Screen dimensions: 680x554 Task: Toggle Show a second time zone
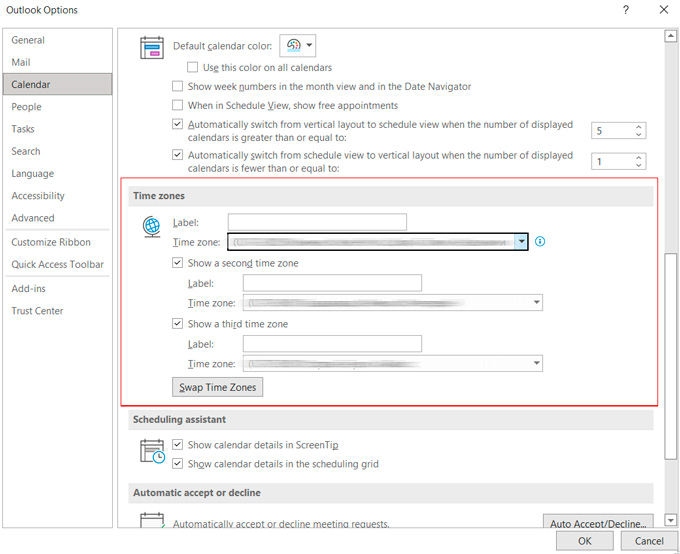click(177, 263)
